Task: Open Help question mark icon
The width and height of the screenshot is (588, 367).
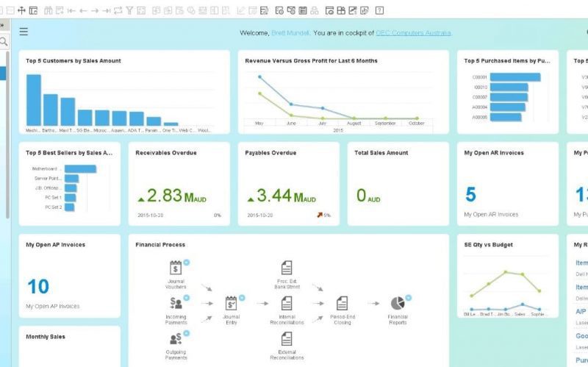Action: [x=379, y=10]
